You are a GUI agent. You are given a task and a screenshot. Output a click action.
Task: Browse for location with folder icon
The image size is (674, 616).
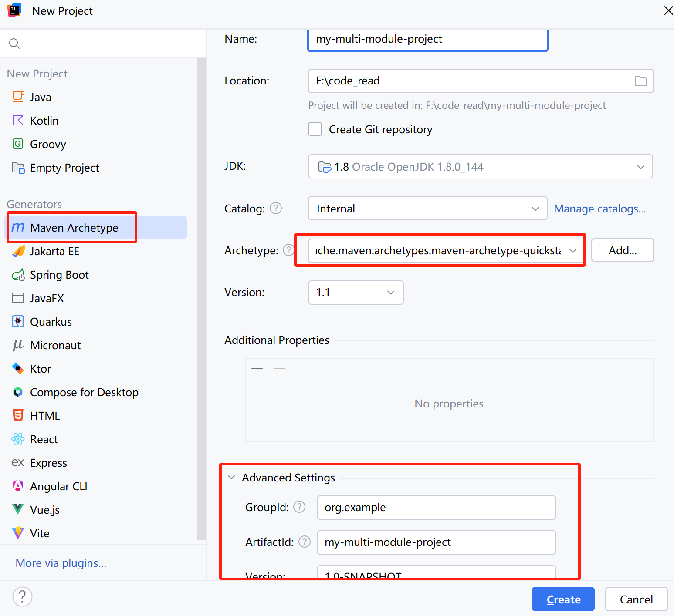point(641,81)
